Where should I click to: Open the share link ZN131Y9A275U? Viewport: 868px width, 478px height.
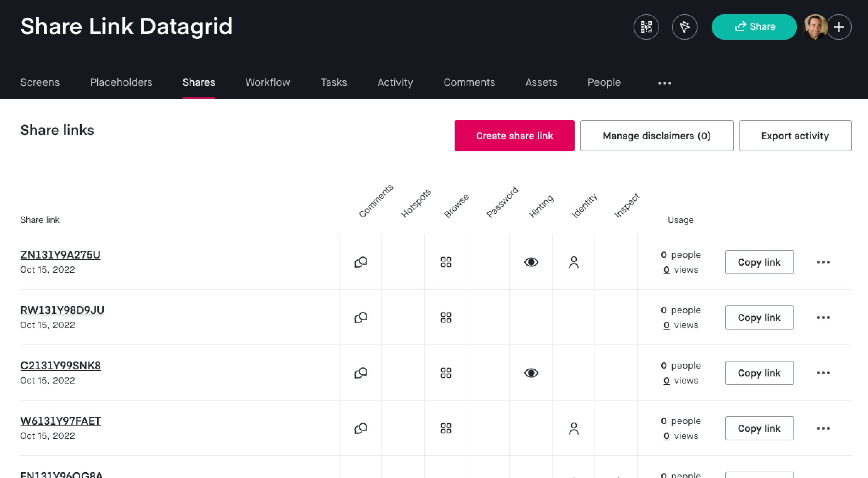click(x=60, y=255)
